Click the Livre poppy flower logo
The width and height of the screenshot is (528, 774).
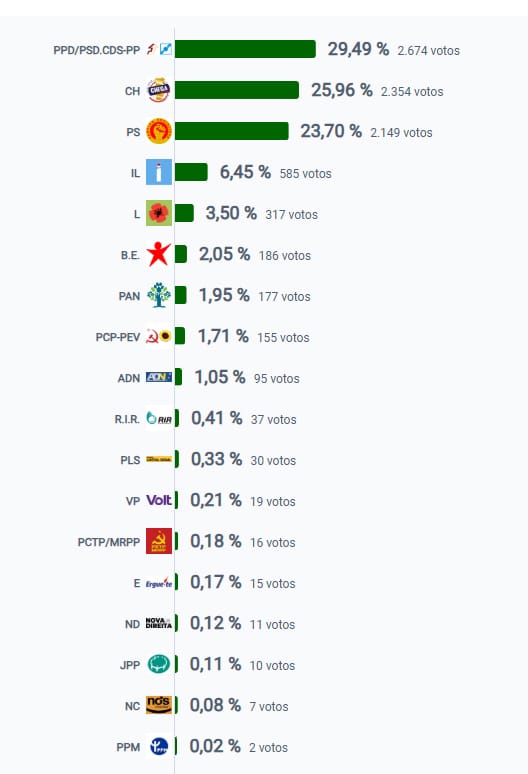coord(159,213)
